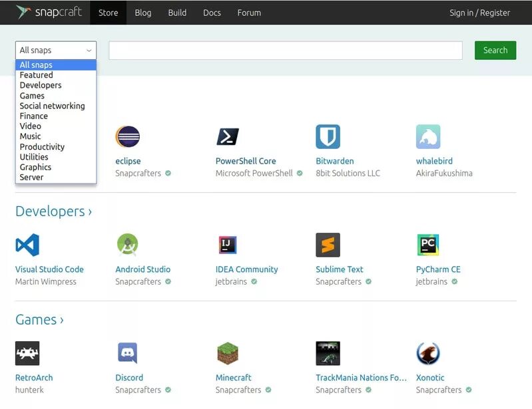The image size is (532, 409).
Task: Click verified badge beside Microsoft PowerShell
Action: (300, 173)
